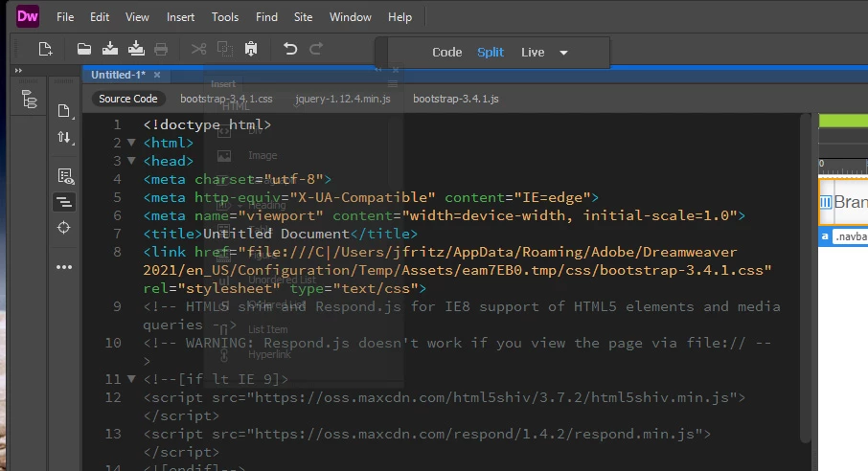Open bootstrap-3.4.1.js related file
This screenshot has width=868, height=471.
(x=456, y=99)
